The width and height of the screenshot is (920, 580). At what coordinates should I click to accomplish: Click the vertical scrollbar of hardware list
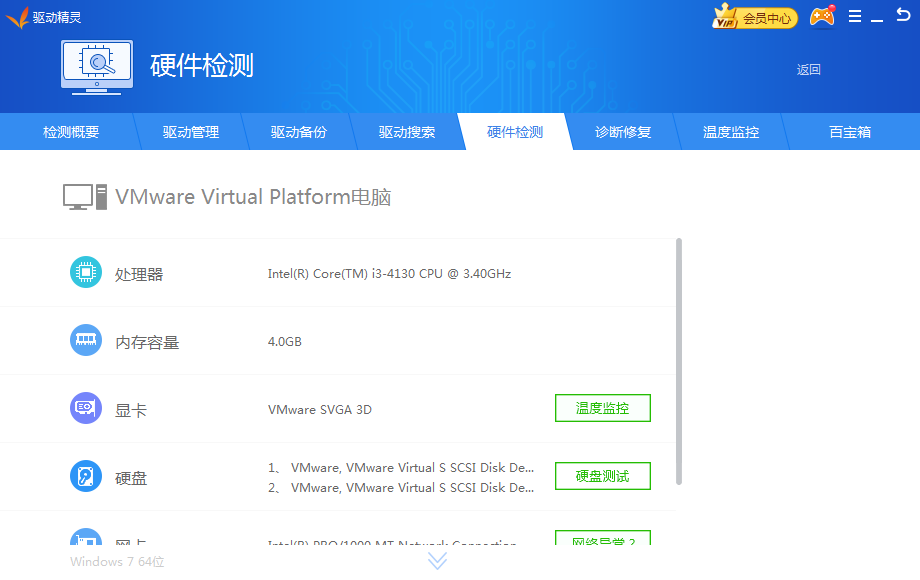click(x=679, y=360)
